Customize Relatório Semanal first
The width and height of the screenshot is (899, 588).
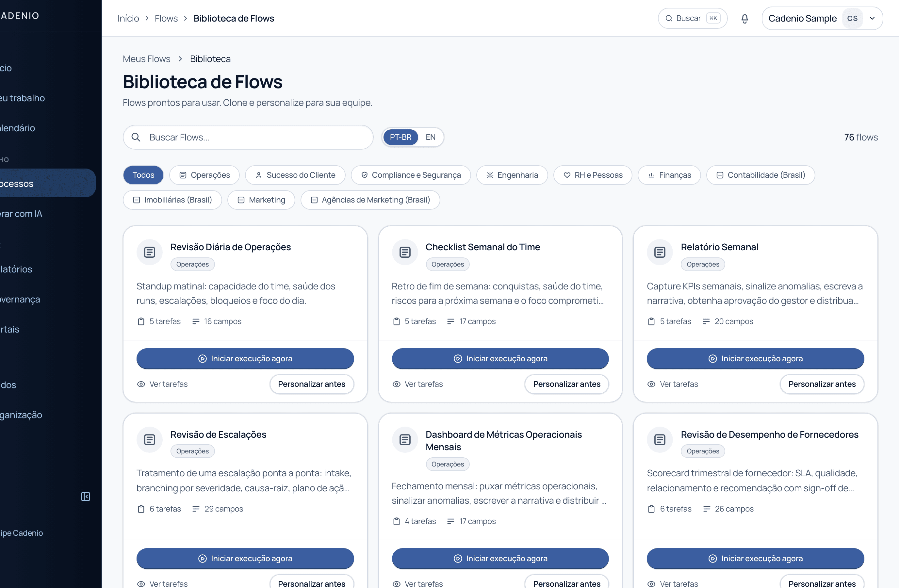click(822, 384)
